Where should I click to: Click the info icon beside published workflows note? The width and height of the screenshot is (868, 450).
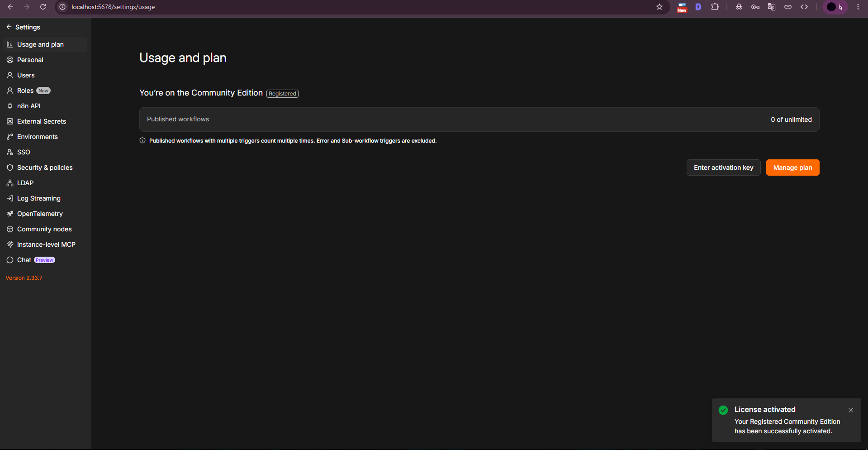pos(142,141)
